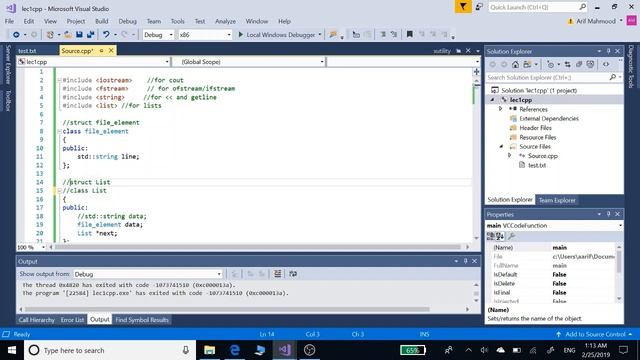The height and width of the screenshot is (360, 640).
Task: Open the Build menu
Action: (x=102, y=21)
